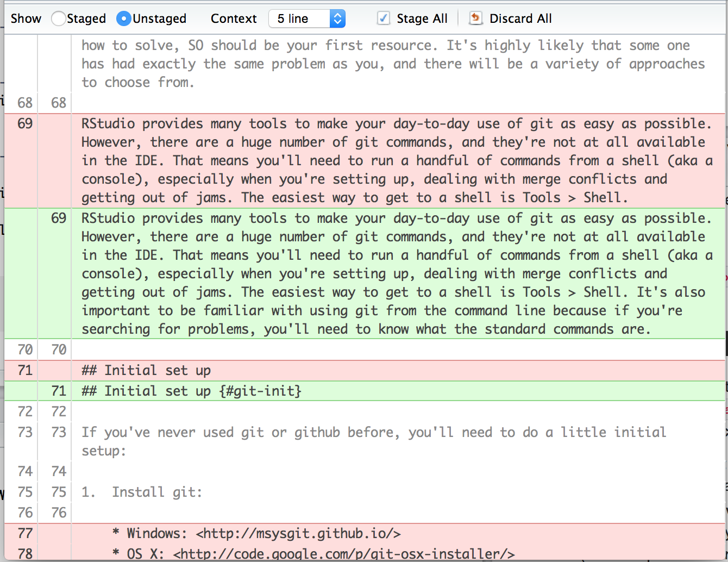Select the Staged radio button
Image resolution: width=728 pixels, height=562 pixels.
(58, 18)
